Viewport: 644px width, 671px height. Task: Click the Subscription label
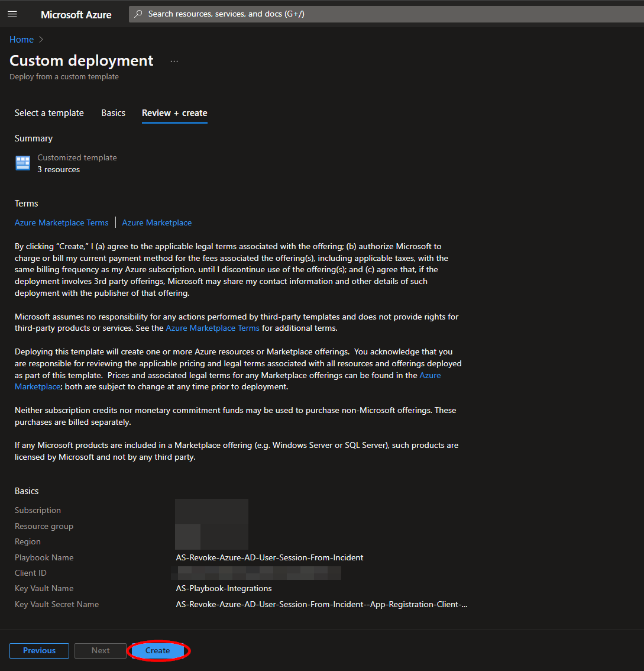tap(38, 510)
